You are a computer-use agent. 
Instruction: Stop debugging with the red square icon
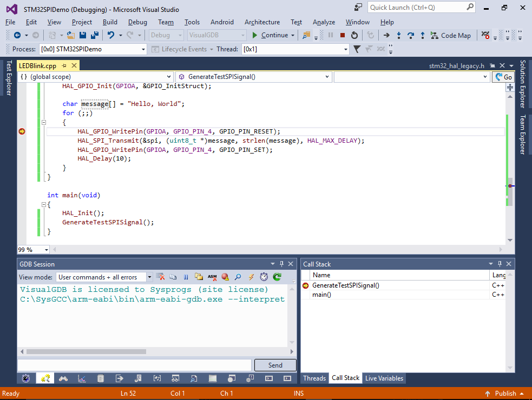[342, 35]
